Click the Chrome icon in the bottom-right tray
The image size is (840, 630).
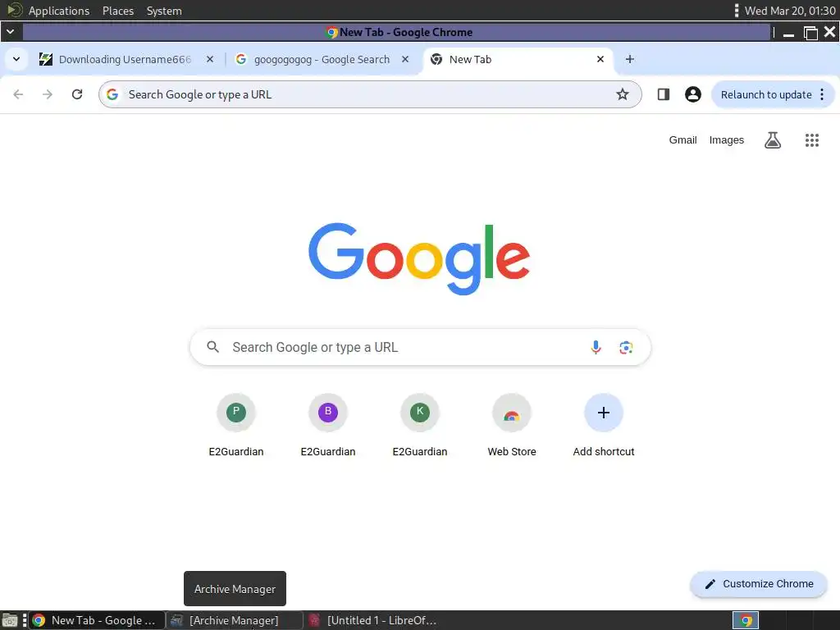pyautogui.click(x=746, y=620)
